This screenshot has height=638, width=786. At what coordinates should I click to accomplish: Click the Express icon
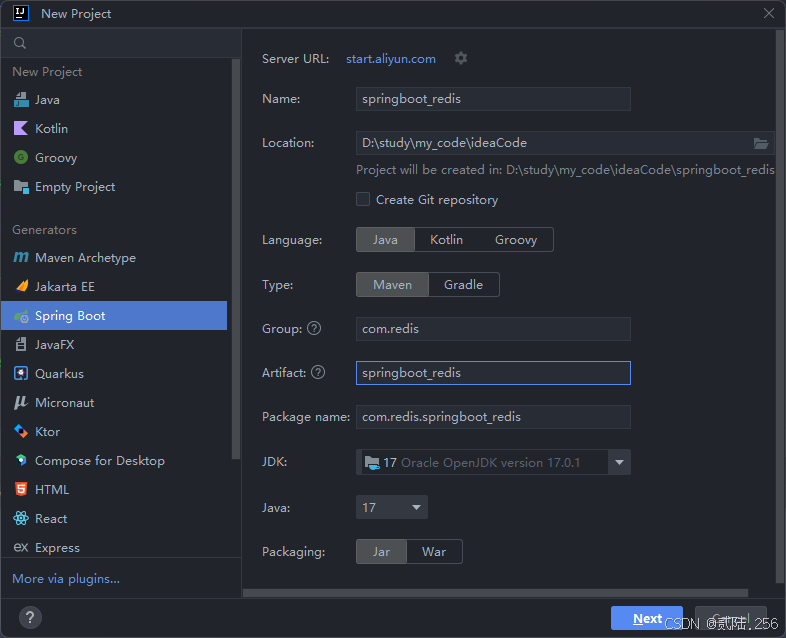coord(21,547)
